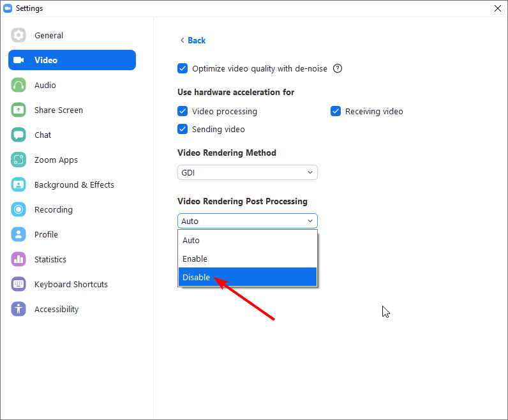Open Background & Effects settings label
The width and height of the screenshot is (508, 420).
coord(74,184)
